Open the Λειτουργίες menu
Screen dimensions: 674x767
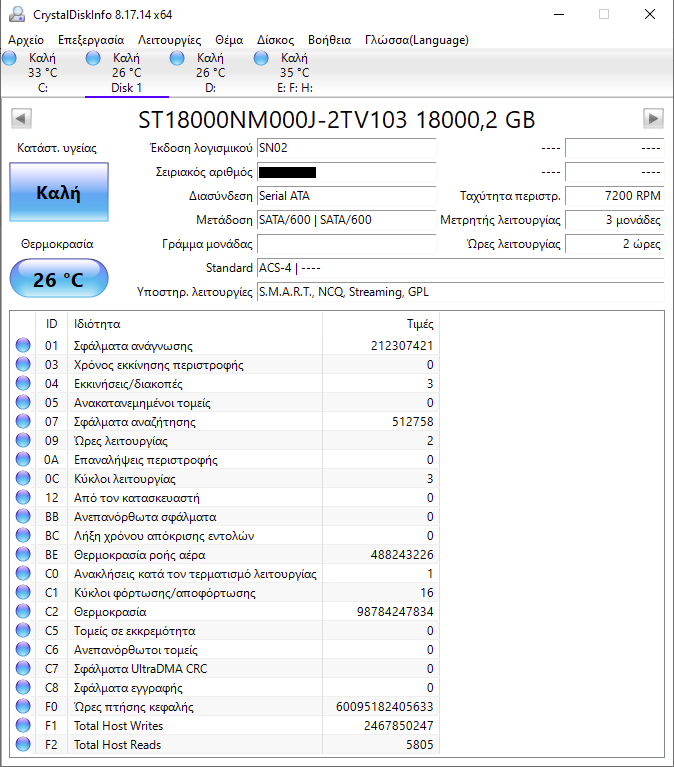[169, 40]
